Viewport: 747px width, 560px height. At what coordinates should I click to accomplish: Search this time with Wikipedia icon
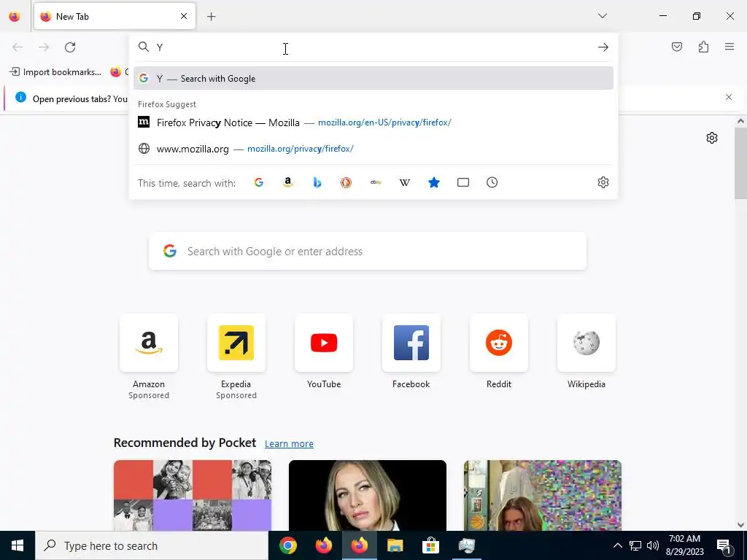pyautogui.click(x=404, y=182)
